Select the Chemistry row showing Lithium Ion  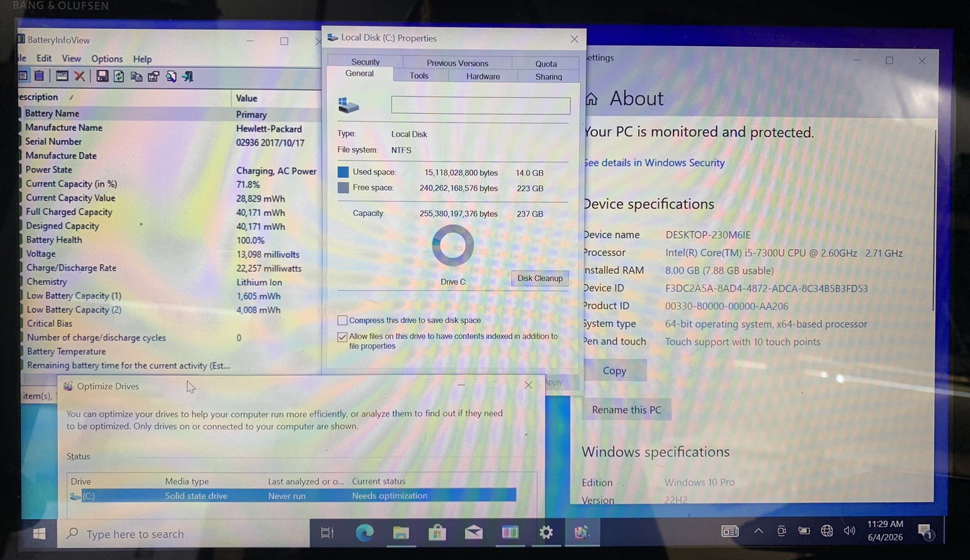[171, 282]
